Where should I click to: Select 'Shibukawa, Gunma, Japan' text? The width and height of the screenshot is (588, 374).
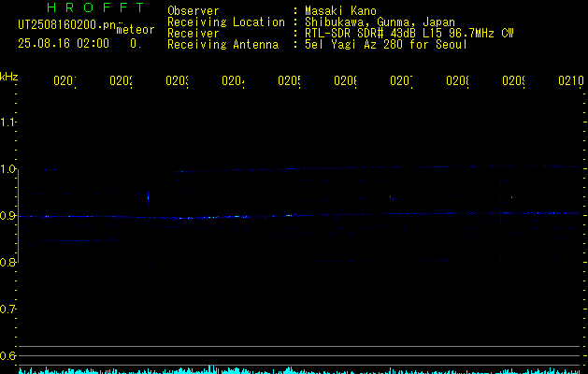click(x=380, y=22)
